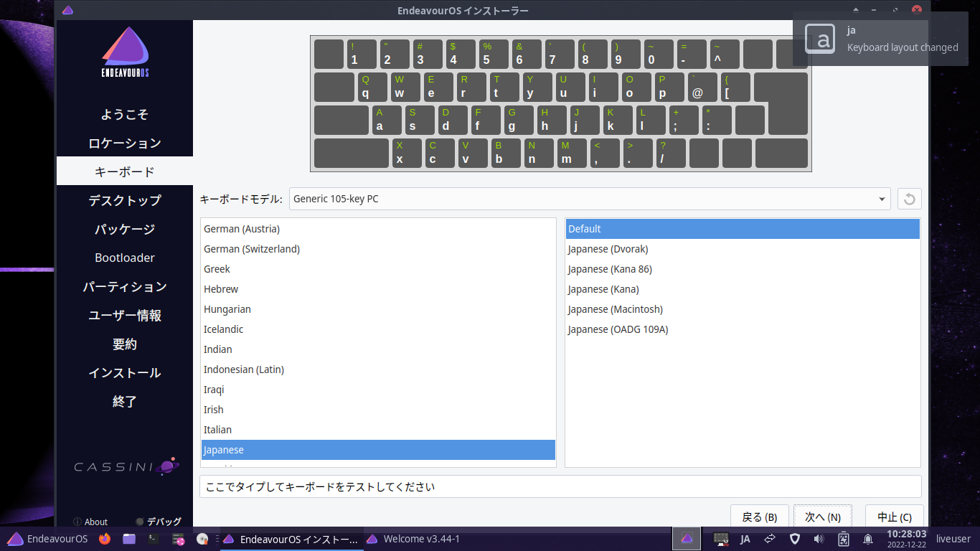
Task: Go to the 終了 step
Action: [x=125, y=401]
